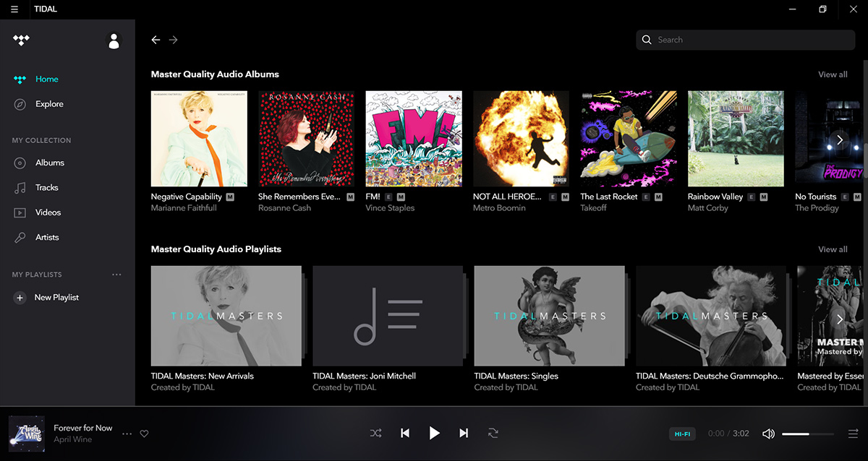Open TIDAL Masters: Joni Mitchell playlist

(x=388, y=316)
